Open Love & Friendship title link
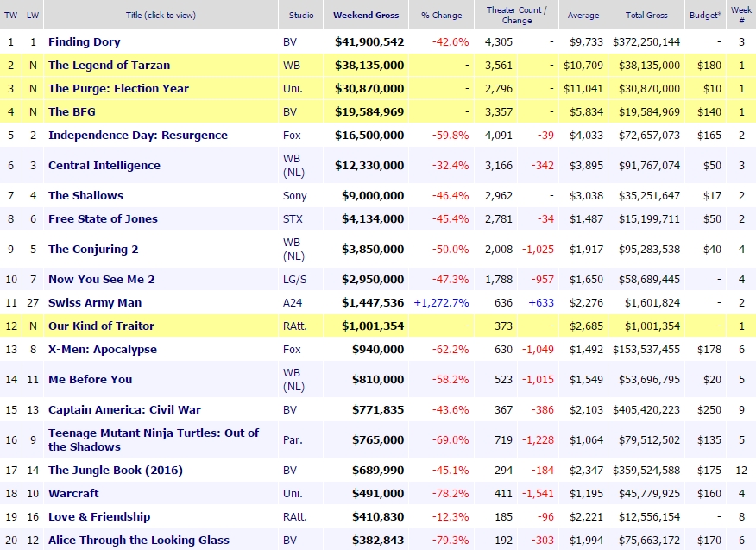 point(99,516)
